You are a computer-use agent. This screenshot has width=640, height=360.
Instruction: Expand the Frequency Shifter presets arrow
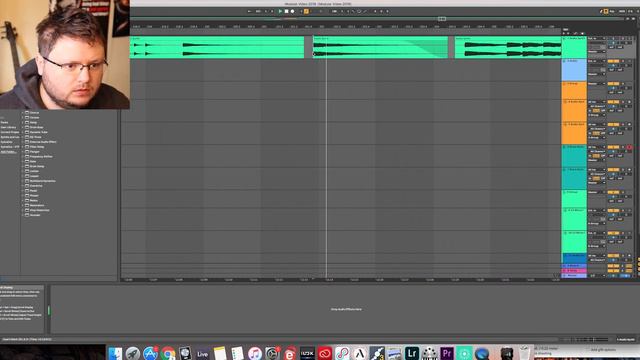[23, 157]
